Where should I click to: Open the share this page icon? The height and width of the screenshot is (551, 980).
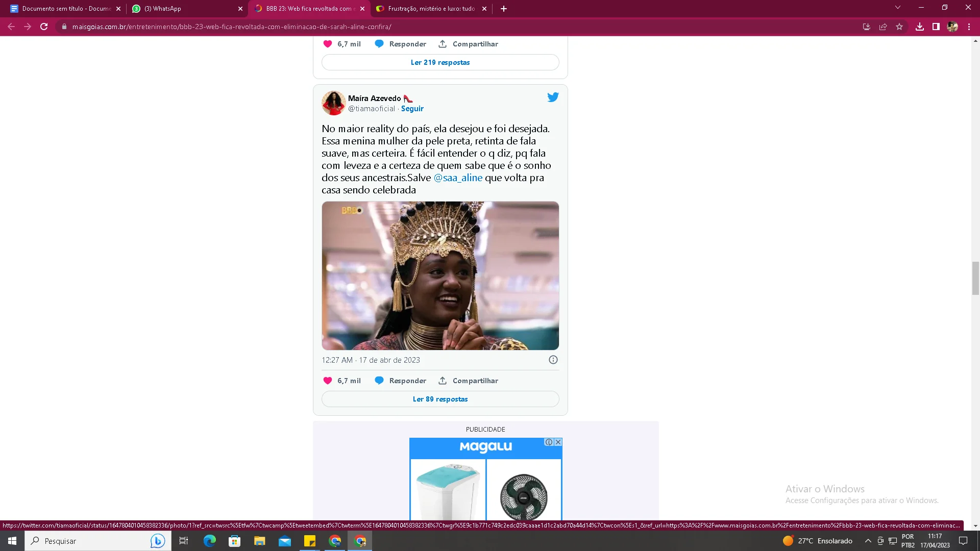[x=883, y=27]
